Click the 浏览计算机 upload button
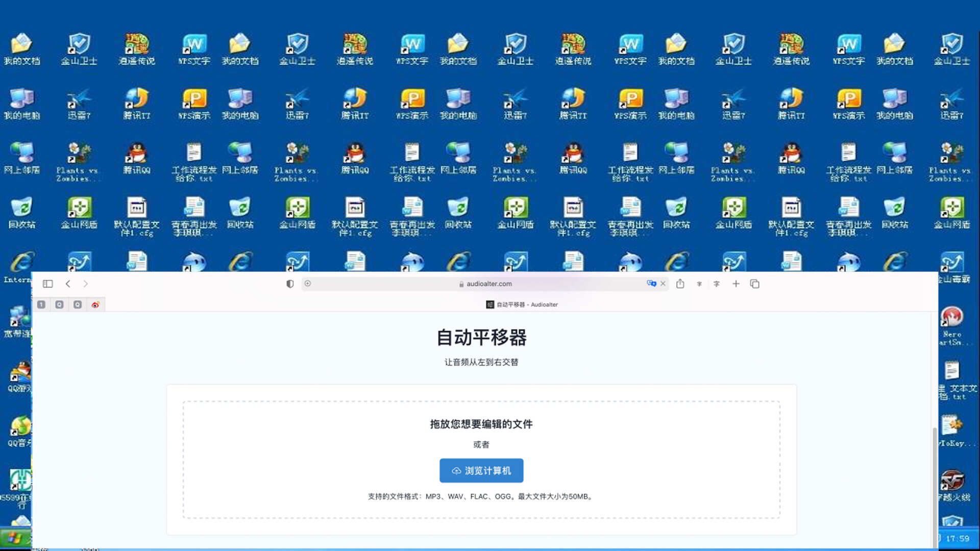Viewport: 980px width, 551px height. [x=481, y=470]
